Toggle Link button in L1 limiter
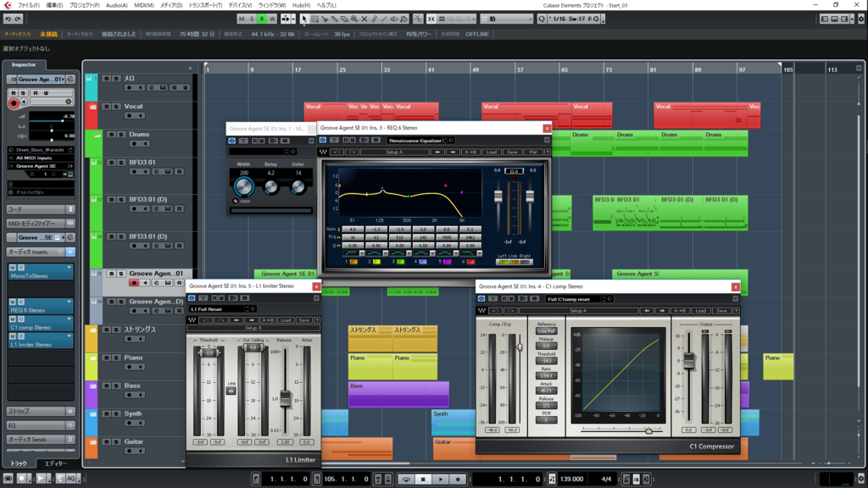Viewport: 868px width, 488px height. click(x=231, y=391)
